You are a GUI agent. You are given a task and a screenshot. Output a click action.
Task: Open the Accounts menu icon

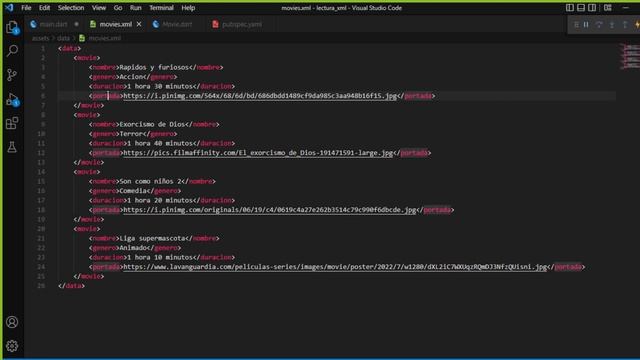[x=12, y=322]
